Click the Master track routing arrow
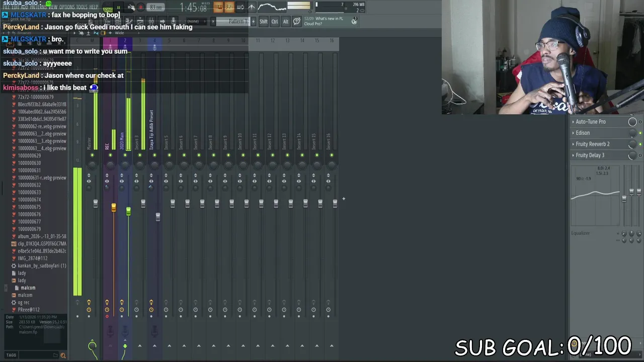The height and width of the screenshot is (362, 644). 92,345
